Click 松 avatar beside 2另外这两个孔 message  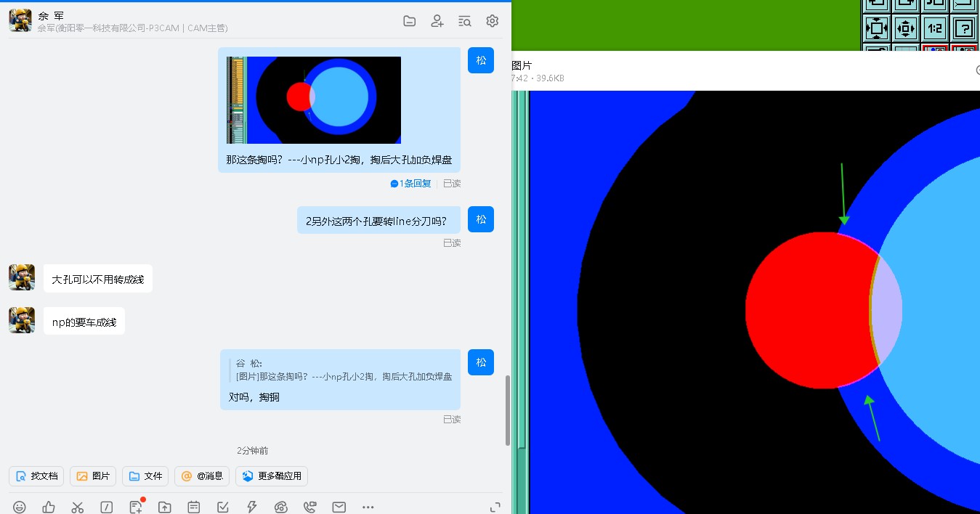tap(481, 219)
